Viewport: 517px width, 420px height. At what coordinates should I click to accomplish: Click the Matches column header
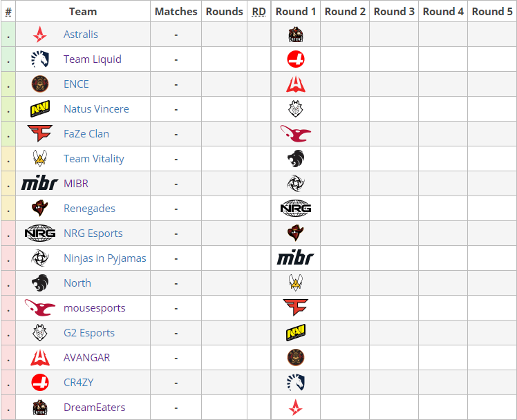(x=176, y=11)
